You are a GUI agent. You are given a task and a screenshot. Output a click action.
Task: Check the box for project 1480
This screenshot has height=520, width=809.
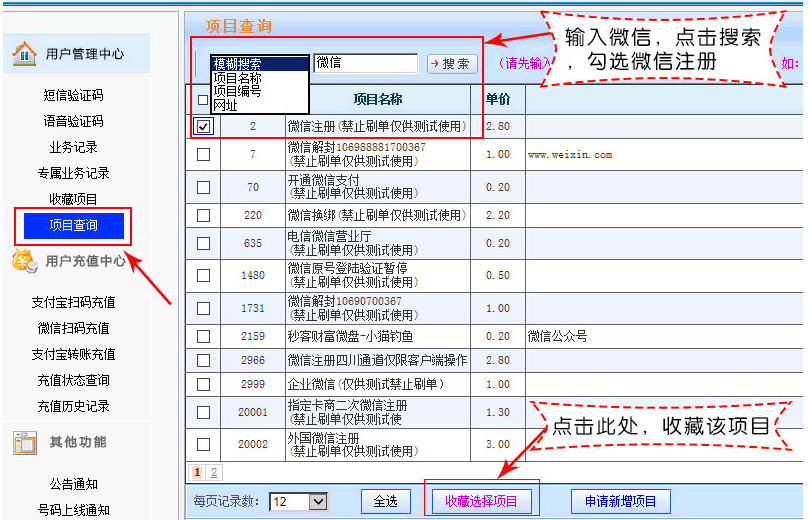click(x=203, y=275)
